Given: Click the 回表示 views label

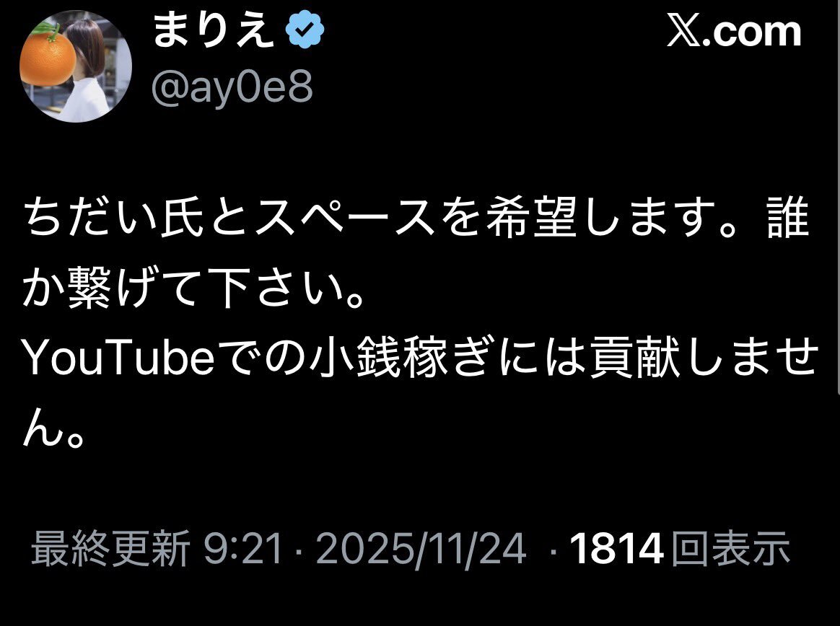Looking at the screenshot, I should click(731, 548).
